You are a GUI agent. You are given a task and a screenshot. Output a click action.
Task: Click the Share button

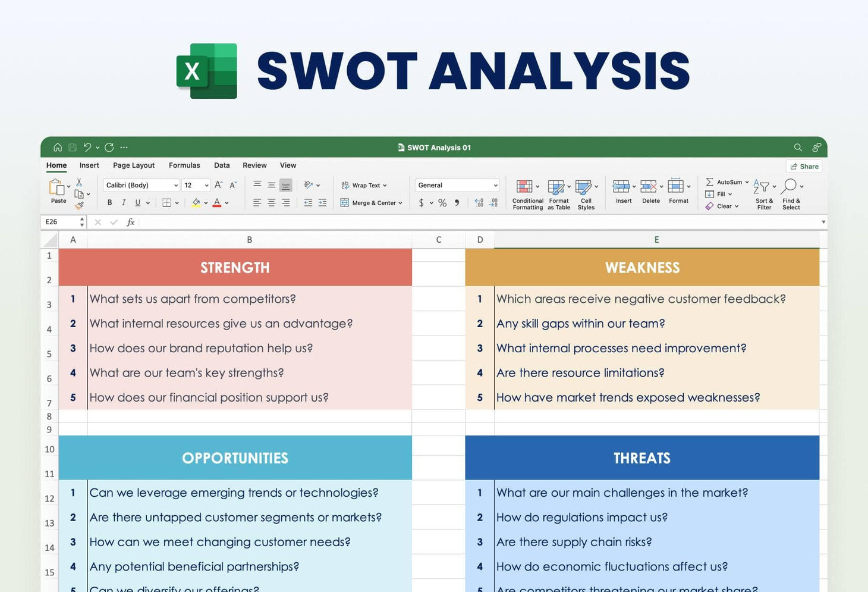[x=804, y=166]
